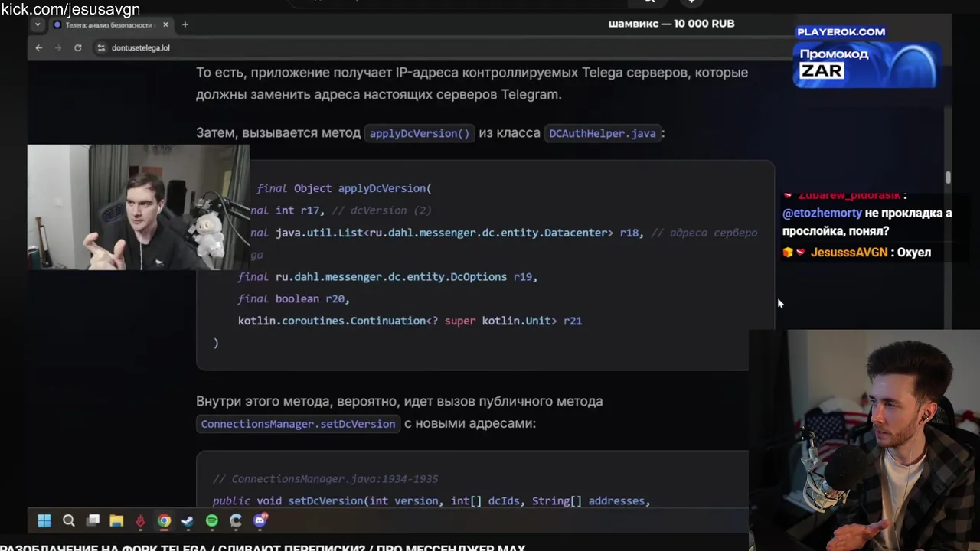Open Discord from the taskbar
980x551 pixels.
pyautogui.click(x=260, y=521)
